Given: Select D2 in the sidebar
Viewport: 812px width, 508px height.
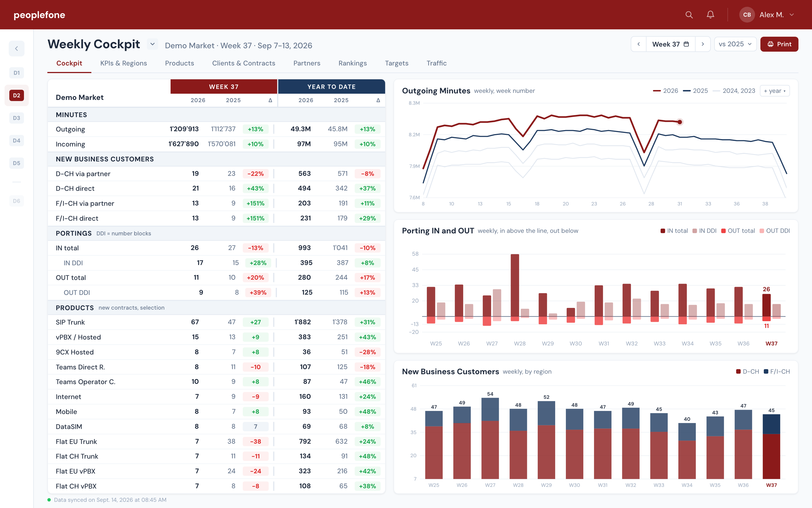Looking at the screenshot, I should tap(16, 95).
